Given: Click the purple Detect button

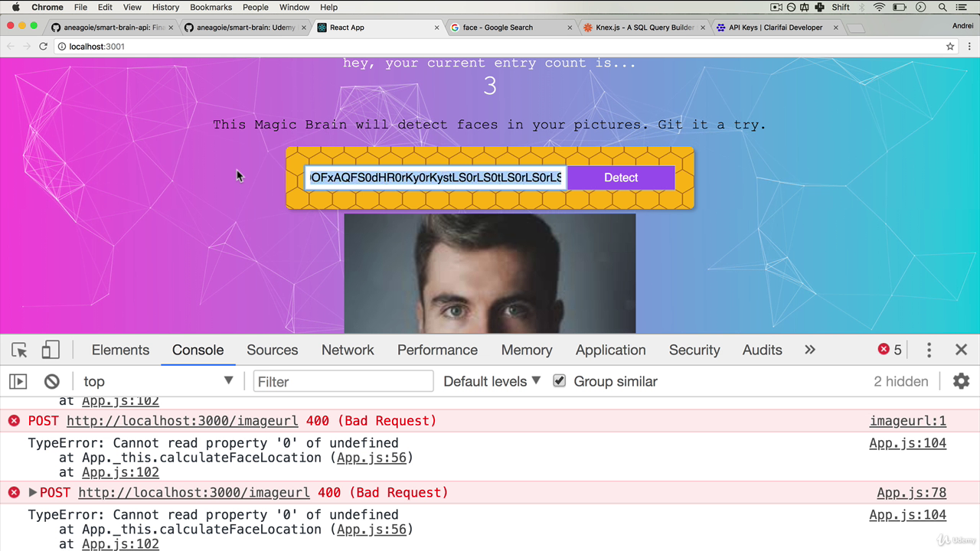Looking at the screenshot, I should pyautogui.click(x=621, y=178).
